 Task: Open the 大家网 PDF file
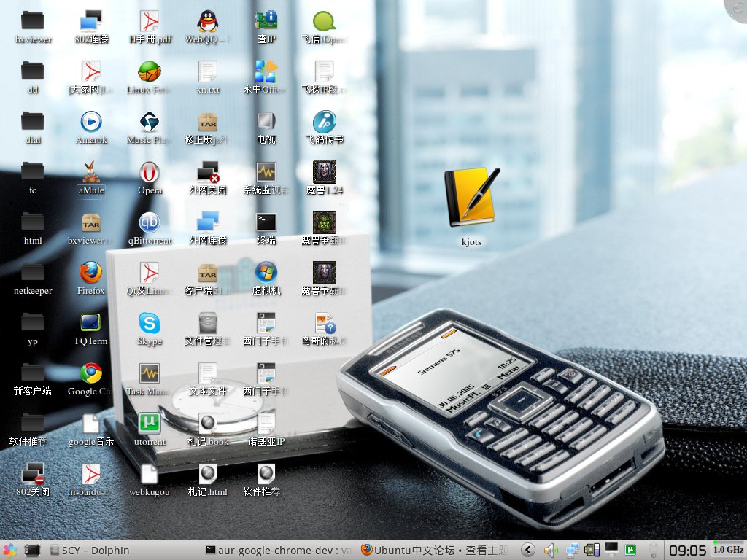[91, 72]
